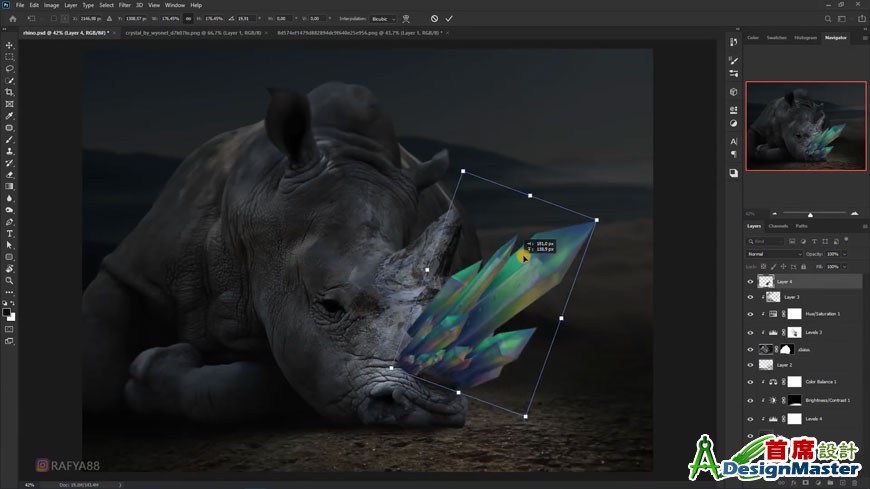The width and height of the screenshot is (870, 489).
Task: Click the foreground color swatch
Action: [x=7, y=312]
